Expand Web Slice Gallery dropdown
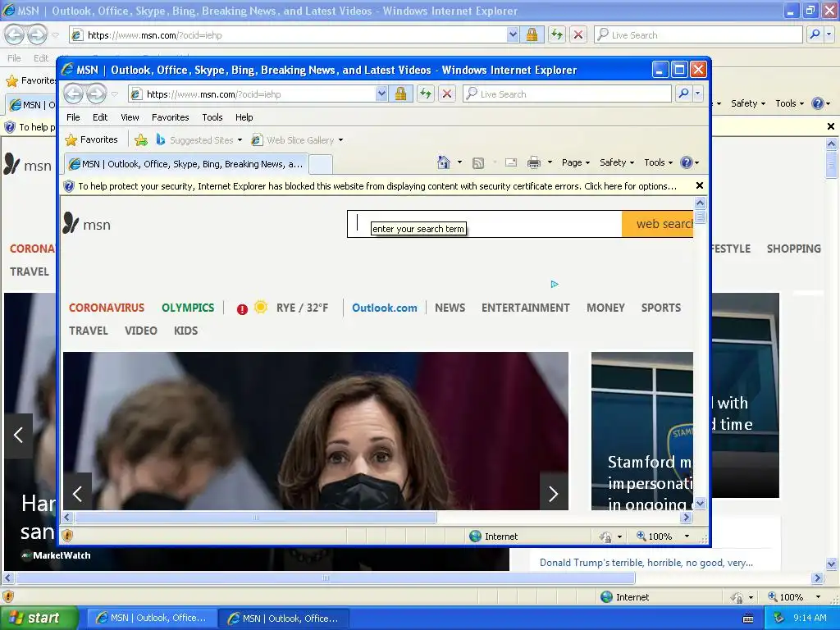Image resolution: width=840 pixels, height=630 pixels. pyautogui.click(x=340, y=140)
